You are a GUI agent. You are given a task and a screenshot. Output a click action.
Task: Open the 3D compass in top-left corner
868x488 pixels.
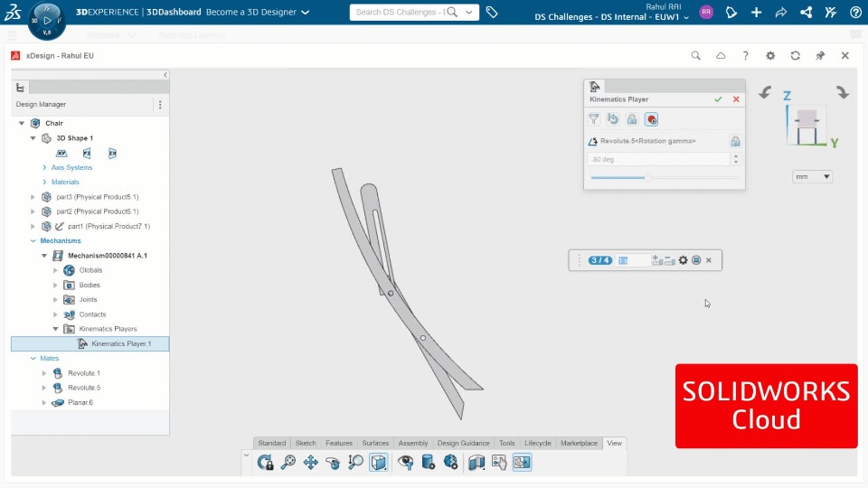46,21
